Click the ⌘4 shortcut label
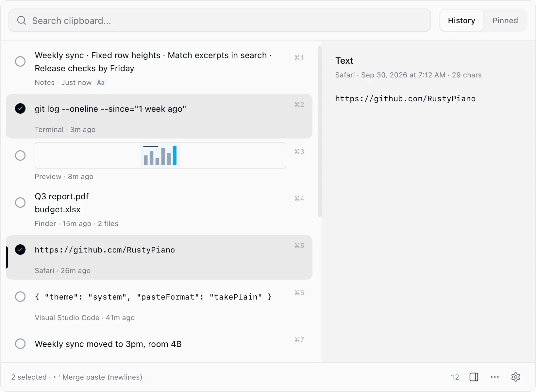536x392 pixels. (x=299, y=199)
